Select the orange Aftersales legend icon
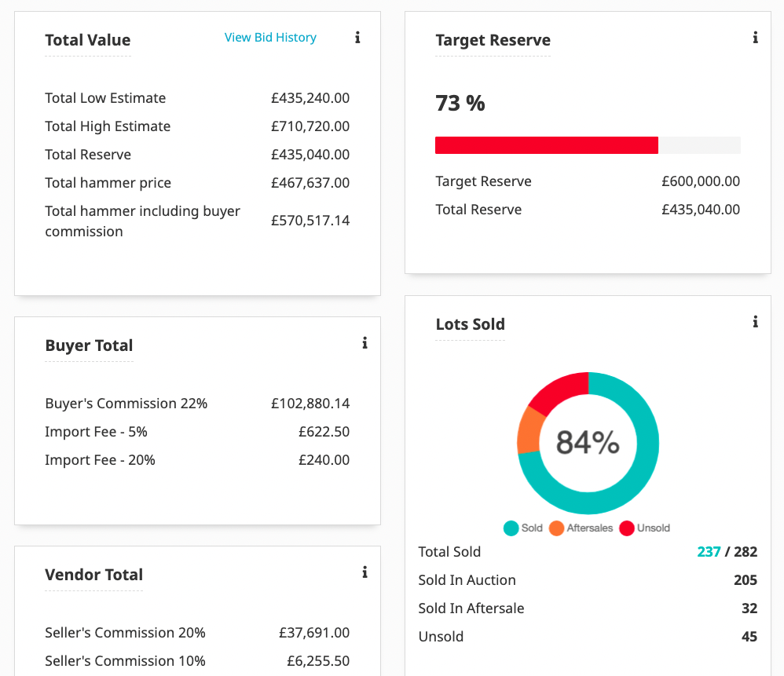Viewport: 784px width, 676px height. point(558,528)
